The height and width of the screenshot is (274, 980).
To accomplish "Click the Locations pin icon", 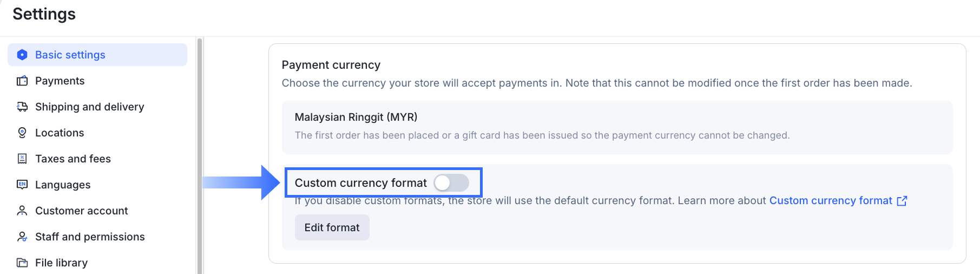I will 22,133.
